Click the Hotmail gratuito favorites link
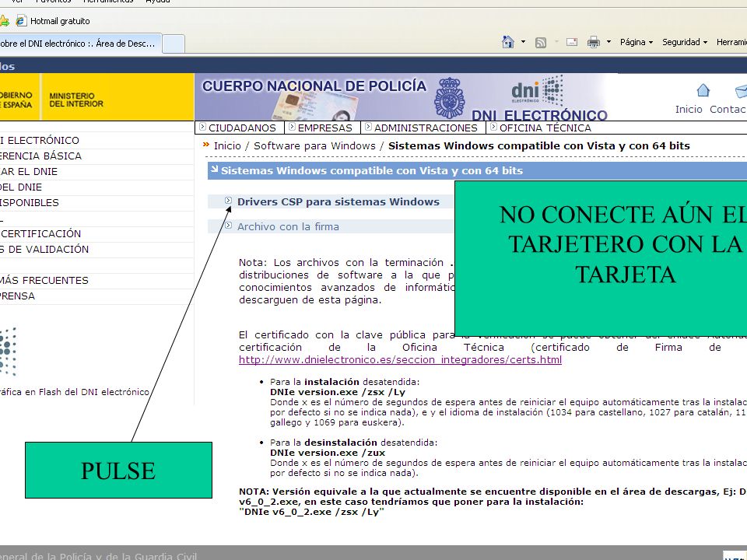 click(x=60, y=21)
